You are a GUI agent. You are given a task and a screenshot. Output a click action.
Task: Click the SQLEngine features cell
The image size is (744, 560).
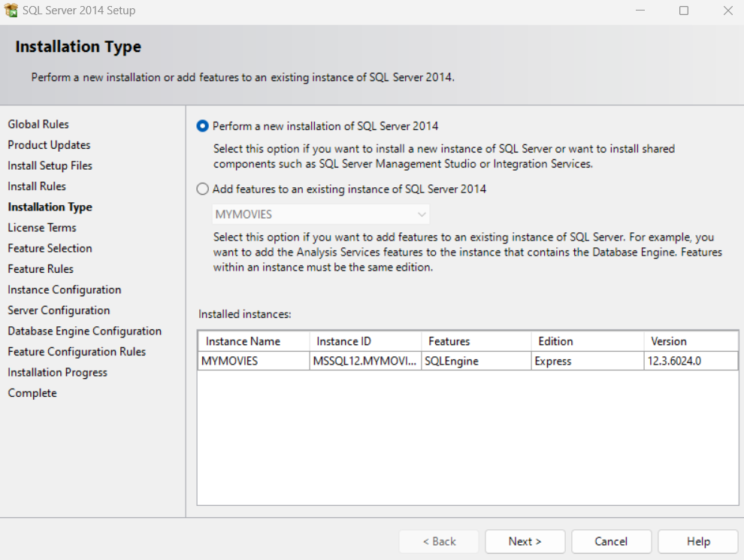coord(476,361)
